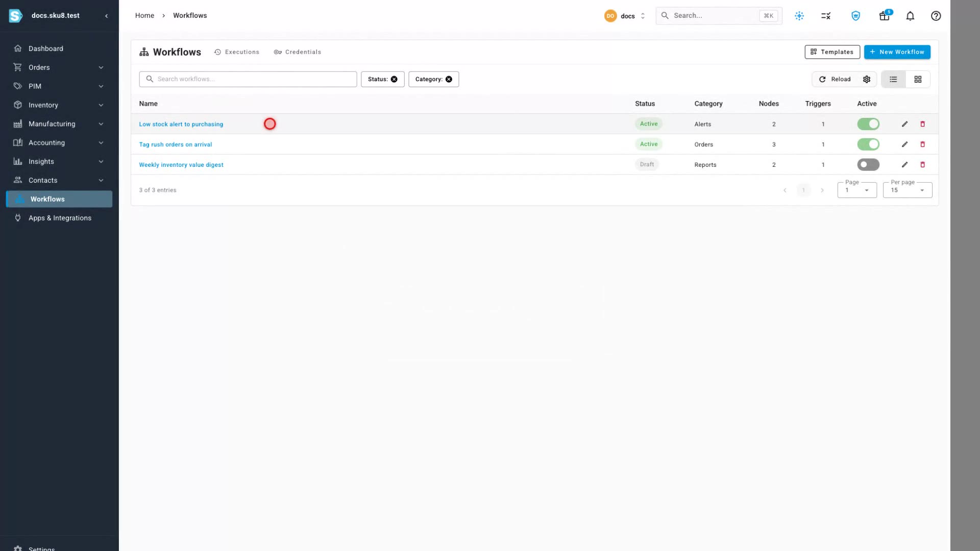Open Tag rush orders on arrival link
This screenshot has height=551, width=980.
click(x=175, y=144)
